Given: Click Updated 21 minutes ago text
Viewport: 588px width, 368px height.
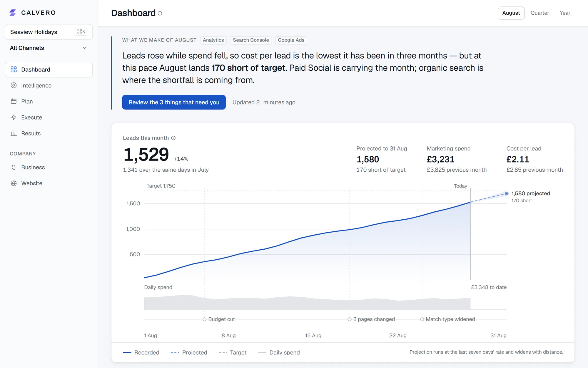Looking at the screenshot, I should pyautogui.click(x=264, y=102).
